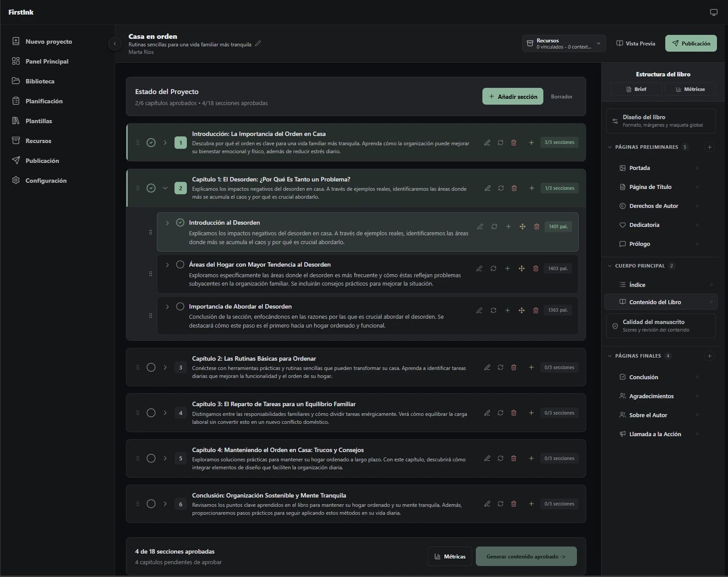
Task: Collapse the Páginas Preliminares group
Action: pyautogui.click(x=610, y=147)
